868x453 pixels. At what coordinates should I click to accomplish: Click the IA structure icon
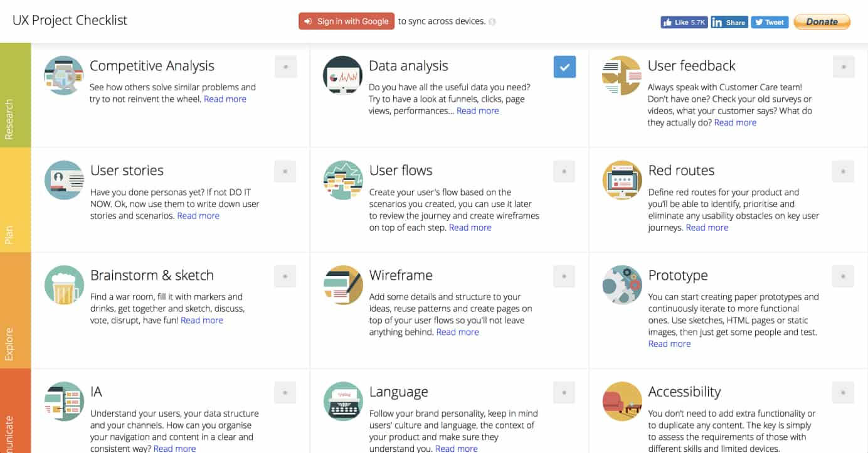click(x=64, y=401)
